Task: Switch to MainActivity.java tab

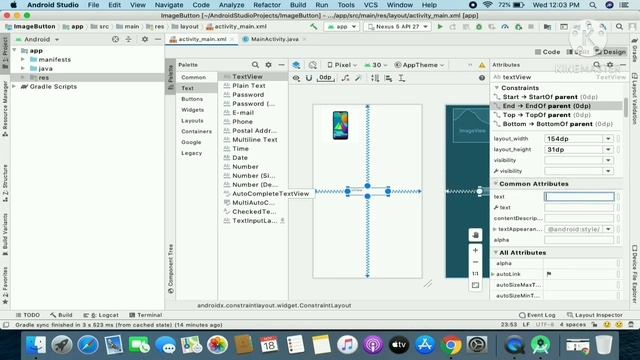Action: [x=274, y=39]
